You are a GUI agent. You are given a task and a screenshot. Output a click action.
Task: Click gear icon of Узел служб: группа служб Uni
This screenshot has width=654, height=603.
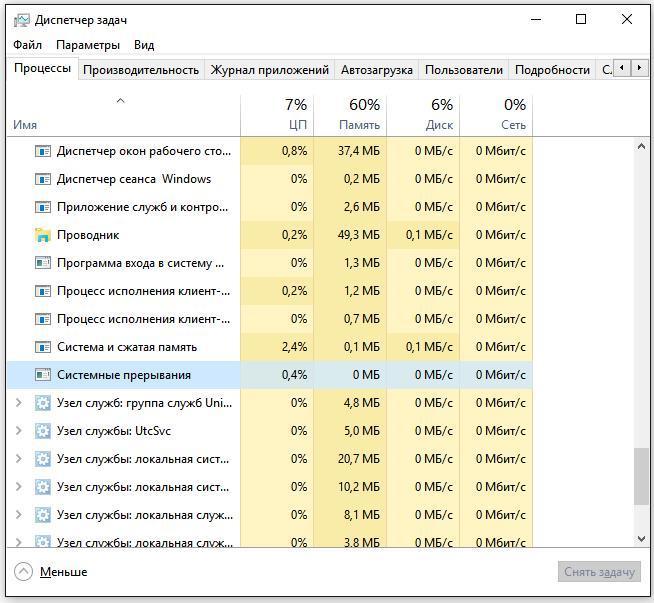pos(43,403)
